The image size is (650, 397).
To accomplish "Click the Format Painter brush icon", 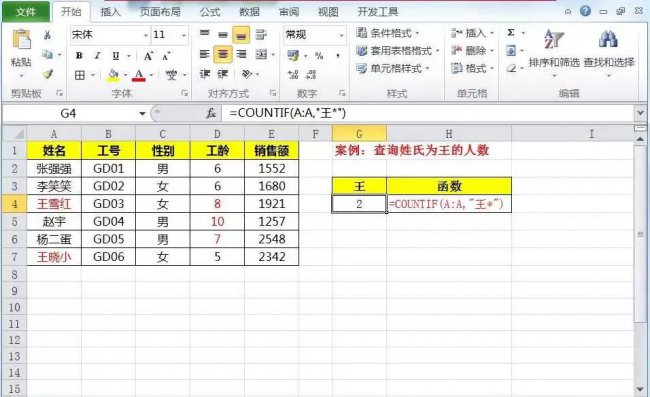I will click(x=48, y=74).
